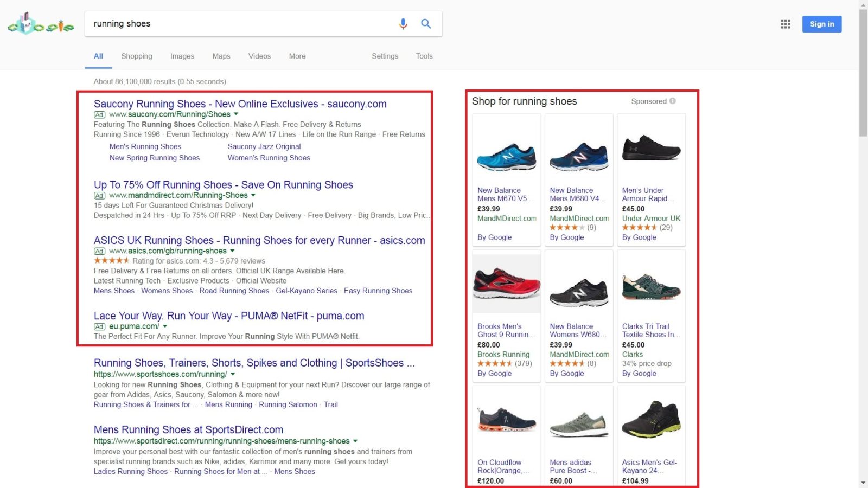The image size is (868, 488).
Task: Click the blue magnifier search icon
Action: pyautogui.click(x=426, y=24)
